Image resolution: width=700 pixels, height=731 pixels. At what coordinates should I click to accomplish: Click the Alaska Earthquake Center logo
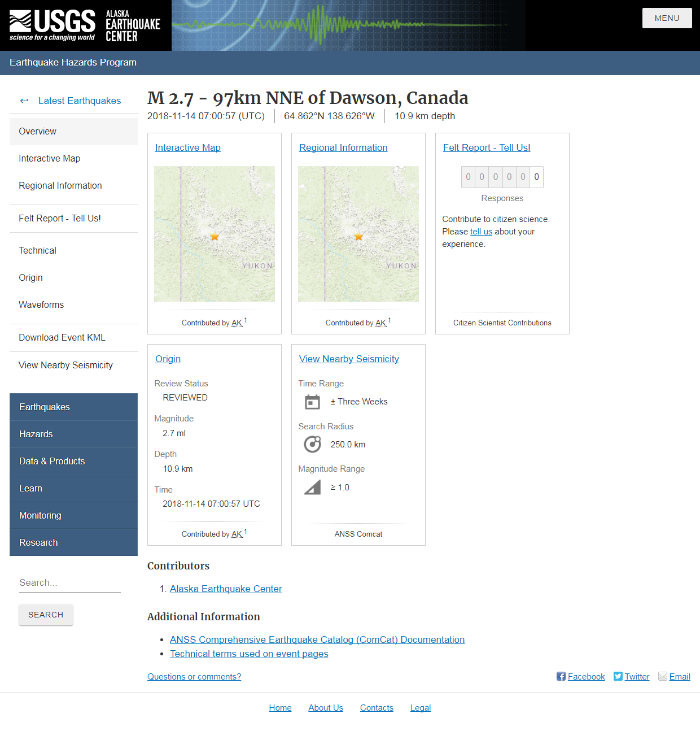pos(132,25)
